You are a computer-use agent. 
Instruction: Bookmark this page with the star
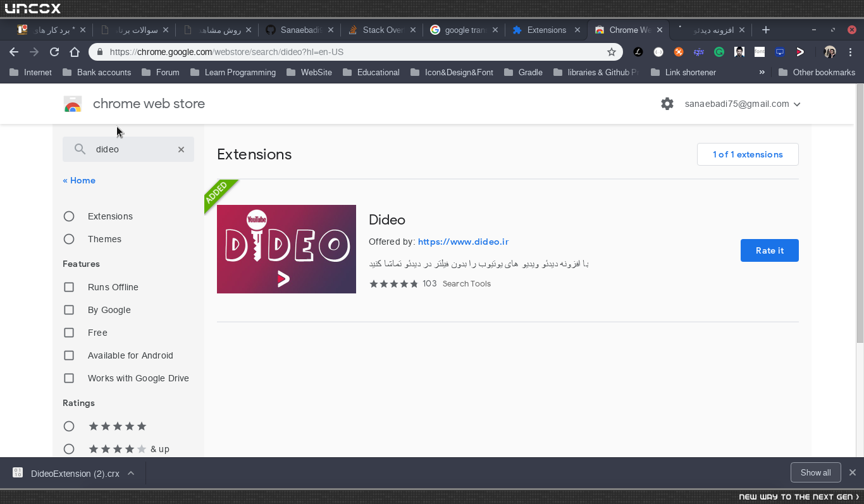611,52
